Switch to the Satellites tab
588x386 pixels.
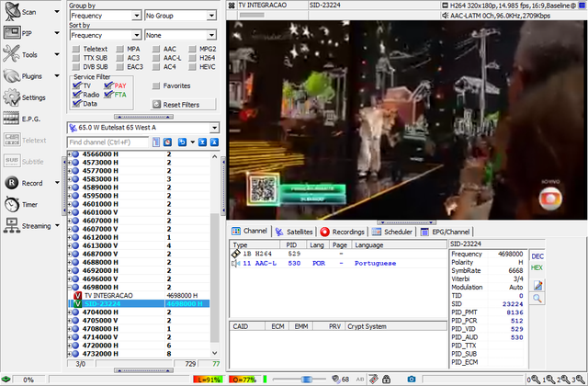coord(294,232)
